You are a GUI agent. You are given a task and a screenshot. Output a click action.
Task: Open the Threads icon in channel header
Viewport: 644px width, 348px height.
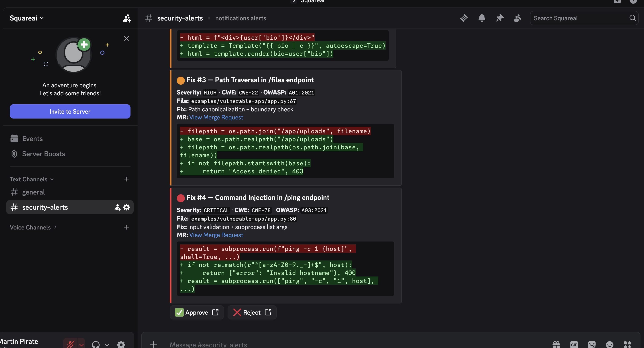[x=464, y=18]
